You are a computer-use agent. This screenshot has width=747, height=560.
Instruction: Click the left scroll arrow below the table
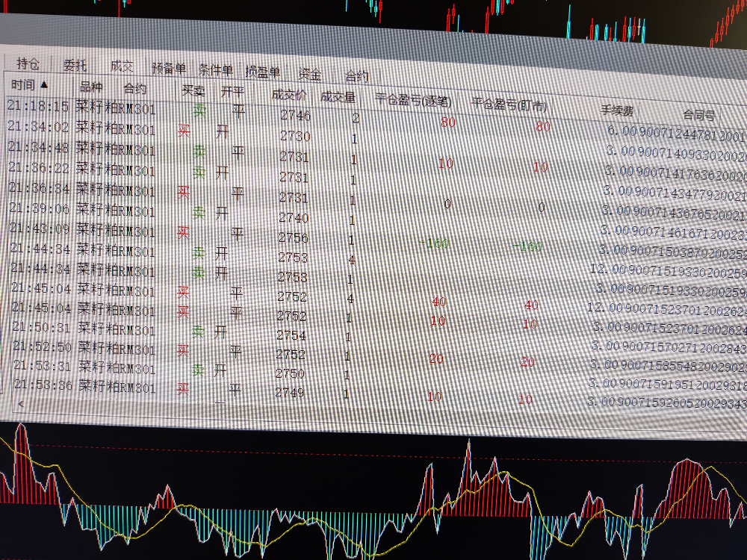(20, 403)
